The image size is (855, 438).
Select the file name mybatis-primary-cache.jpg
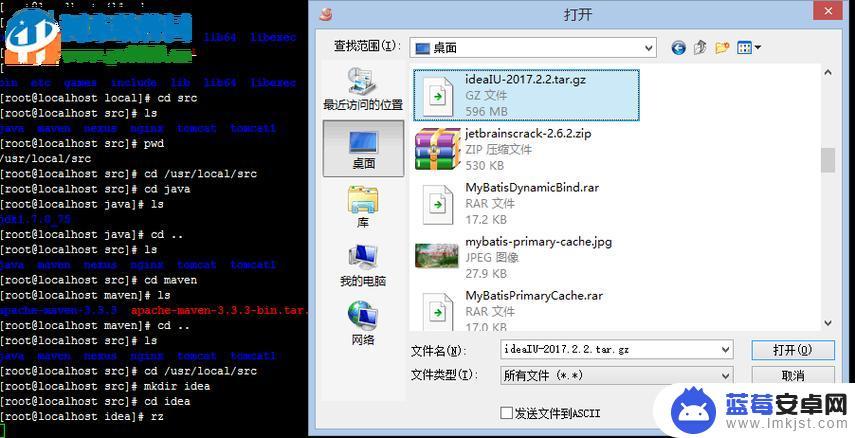[x=539, y=242]
